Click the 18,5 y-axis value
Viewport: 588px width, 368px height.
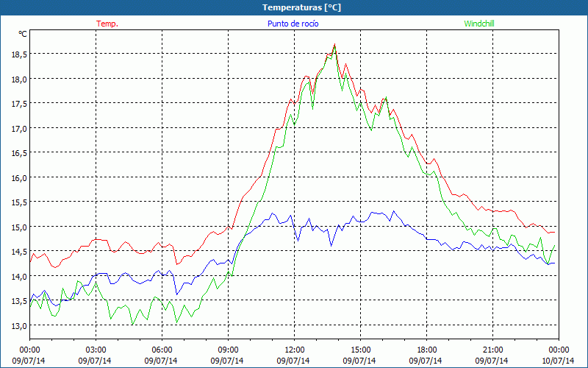[19, 54]
